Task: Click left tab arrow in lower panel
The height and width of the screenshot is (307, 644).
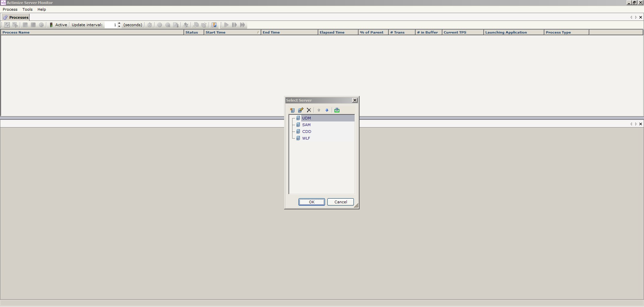Action: [x=631, y=124]
